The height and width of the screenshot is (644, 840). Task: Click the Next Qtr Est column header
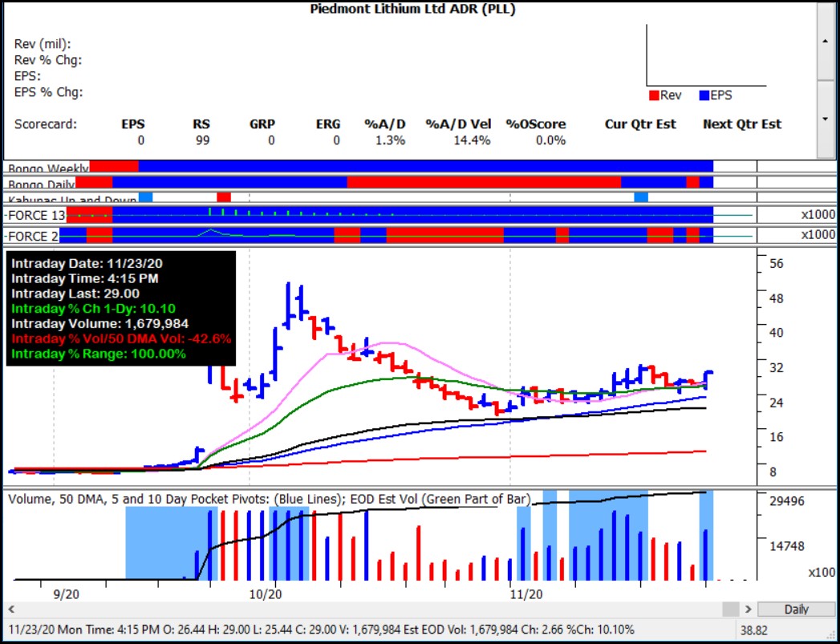click(742, 124)
